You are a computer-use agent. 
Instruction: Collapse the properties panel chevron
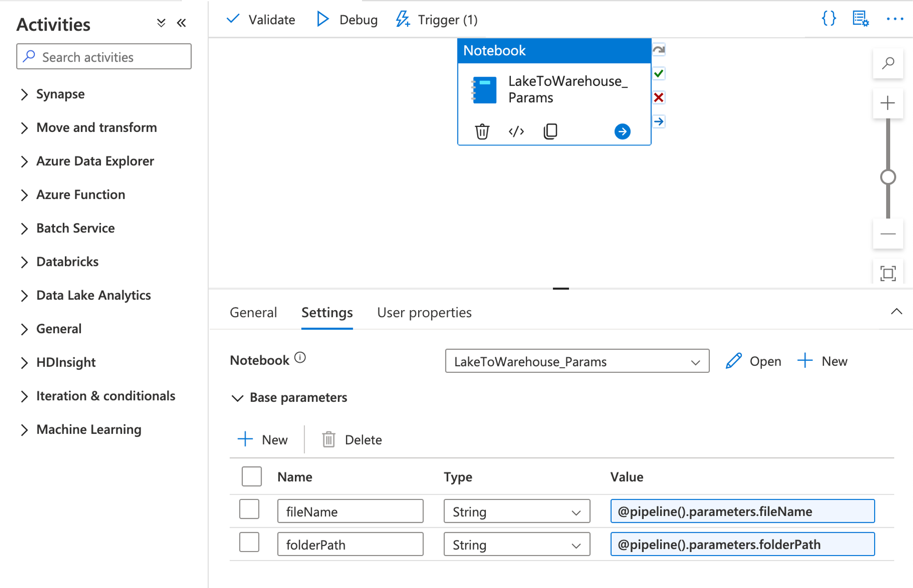tap(897, 312)
